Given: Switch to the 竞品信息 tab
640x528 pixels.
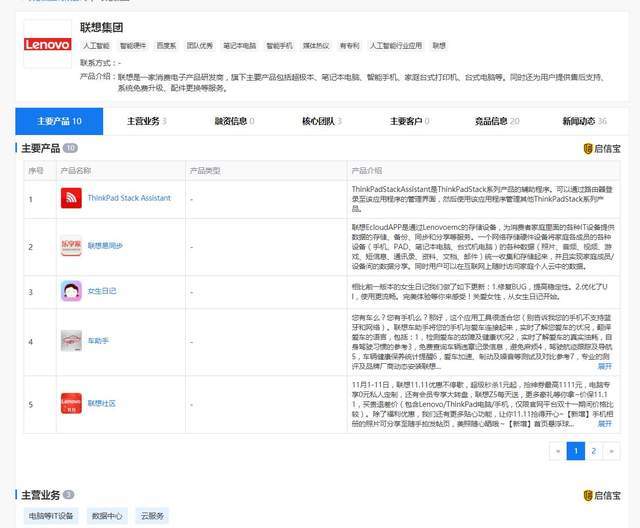Looking at the screenshot, I should (x=497, y=121).
